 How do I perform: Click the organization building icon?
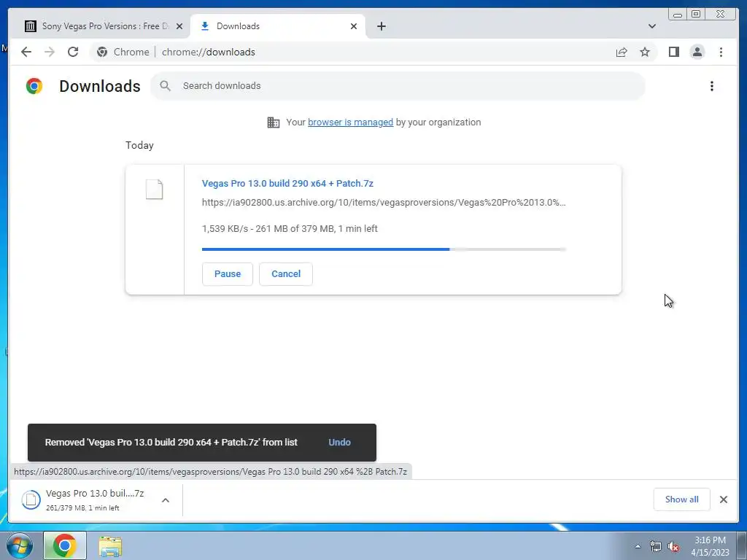(274, 122)
